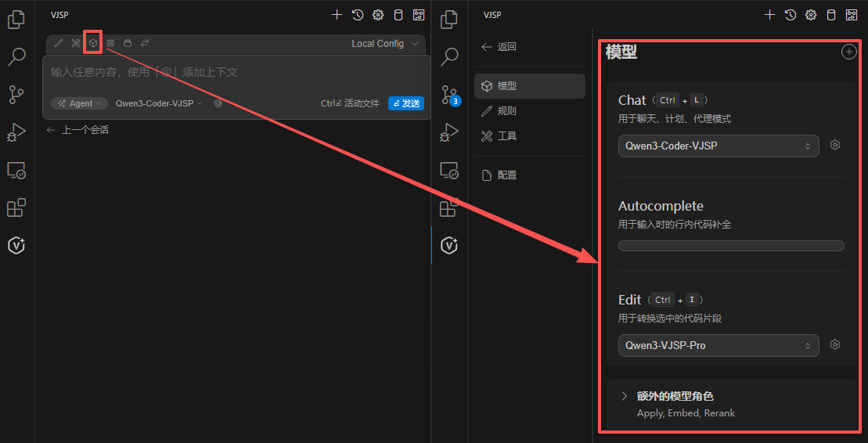Open the pencil rules icon in chat toolbar
This screenshot has height=443, width=868.
(x=59, y=43)
